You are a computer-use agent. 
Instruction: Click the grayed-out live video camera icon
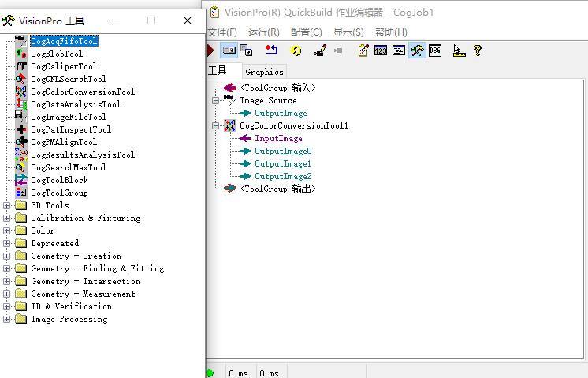coord(338,51)
